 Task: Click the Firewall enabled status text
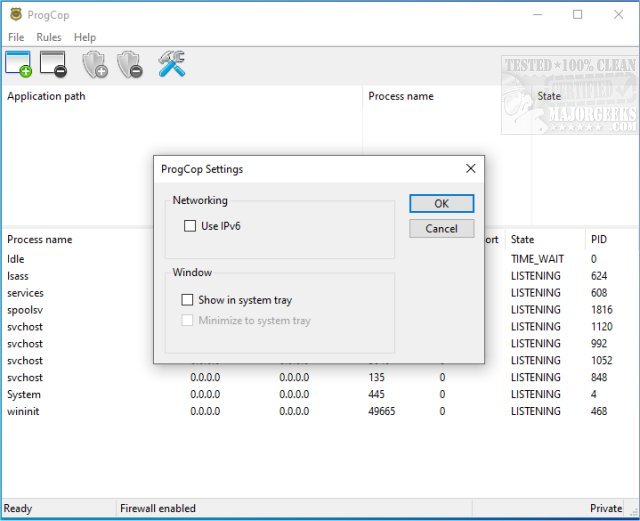(158, 508)
